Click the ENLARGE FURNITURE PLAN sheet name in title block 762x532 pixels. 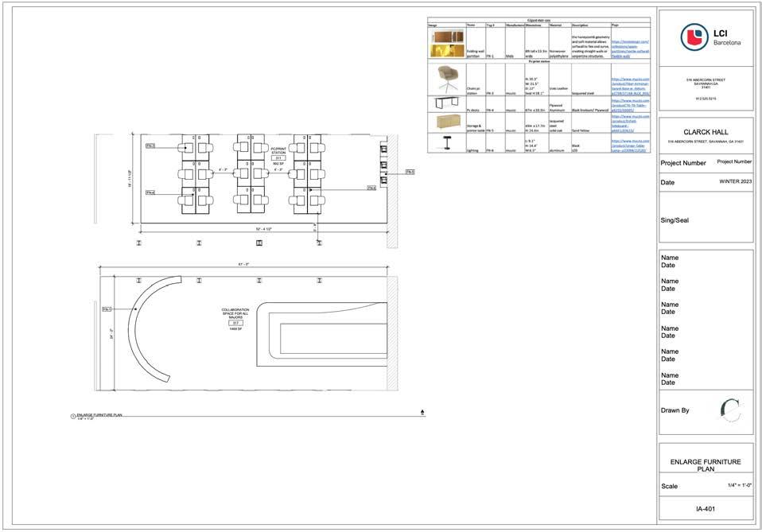click(x=706, y=465)
